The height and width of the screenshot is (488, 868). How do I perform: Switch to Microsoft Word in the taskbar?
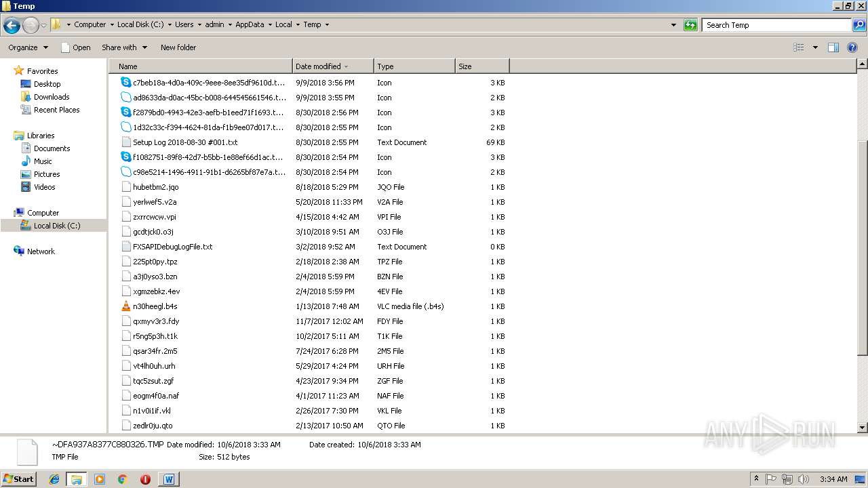(x=169, y=479)
